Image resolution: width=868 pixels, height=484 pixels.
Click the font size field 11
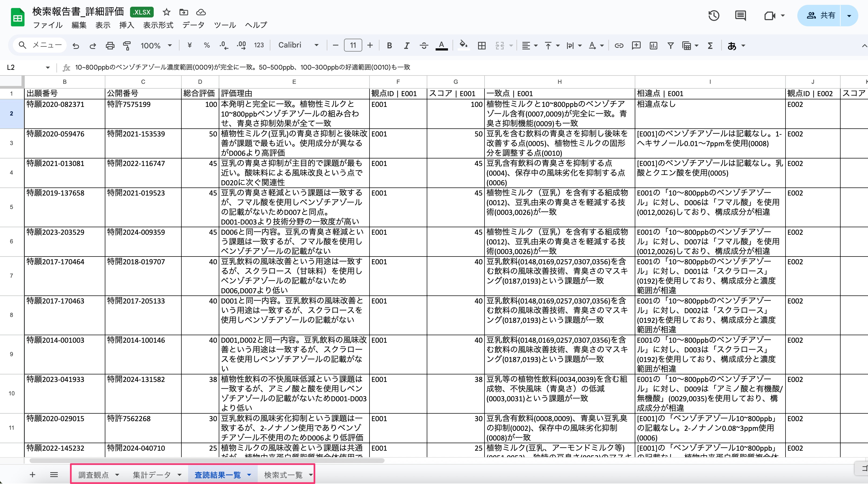[x=353, y=45]
